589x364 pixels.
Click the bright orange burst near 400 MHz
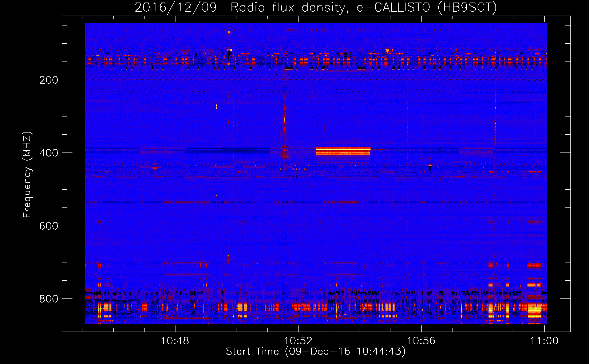tap(343, 151)
